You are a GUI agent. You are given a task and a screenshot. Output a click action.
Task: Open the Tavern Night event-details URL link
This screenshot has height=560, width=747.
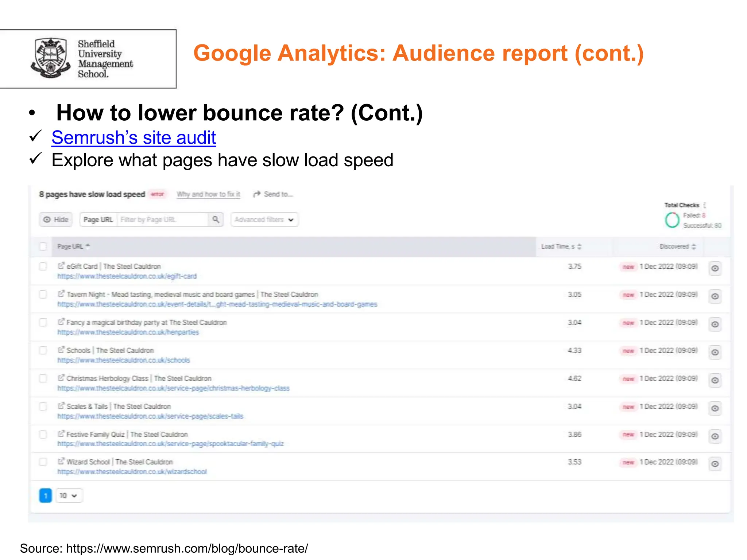[x=217, y=304]
